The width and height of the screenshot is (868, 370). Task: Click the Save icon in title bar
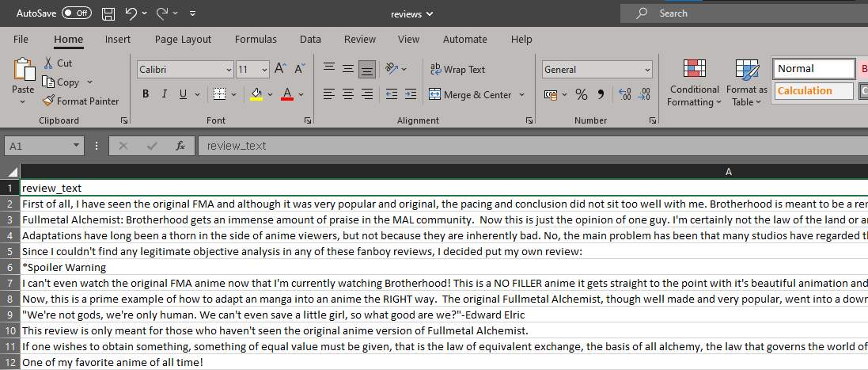(x=109, y=13)
